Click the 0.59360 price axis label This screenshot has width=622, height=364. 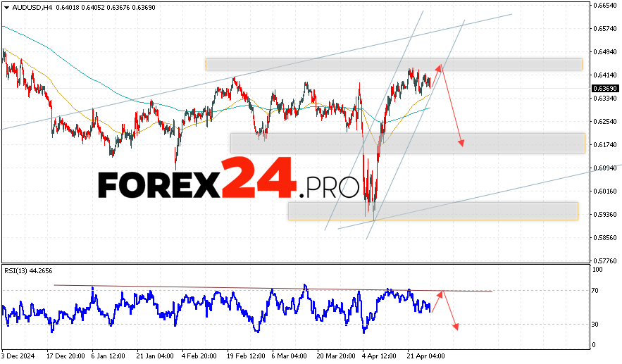point(605,215)
